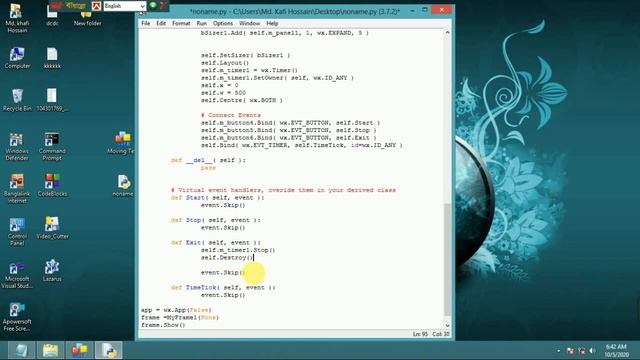640x360 pixels.
Task: Click the scroll up arrow in editor
Action: click(447, 33)
